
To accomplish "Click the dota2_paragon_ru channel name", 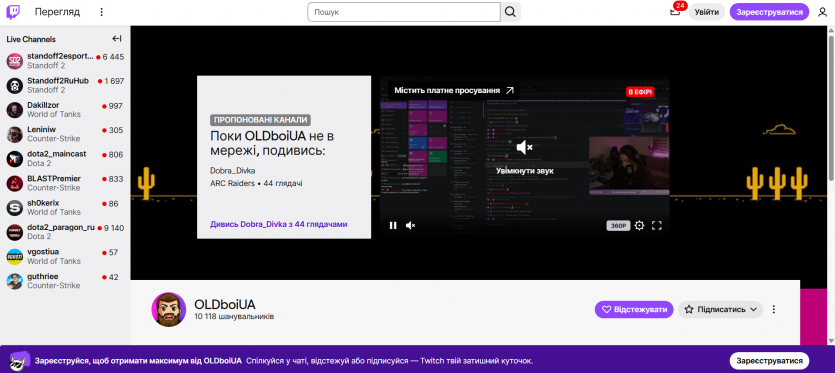I will (61, 227).
